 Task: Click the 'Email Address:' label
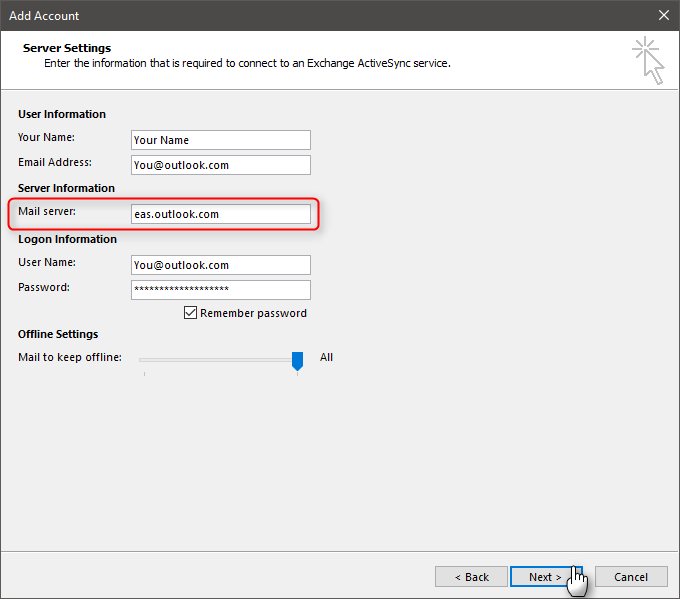[x=55, y=162]
